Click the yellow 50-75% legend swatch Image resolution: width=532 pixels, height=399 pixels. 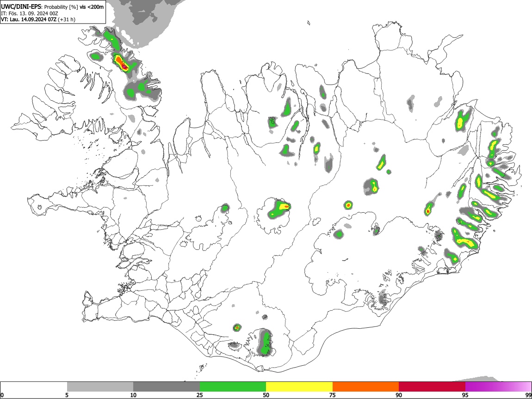[x=299, y=387]
